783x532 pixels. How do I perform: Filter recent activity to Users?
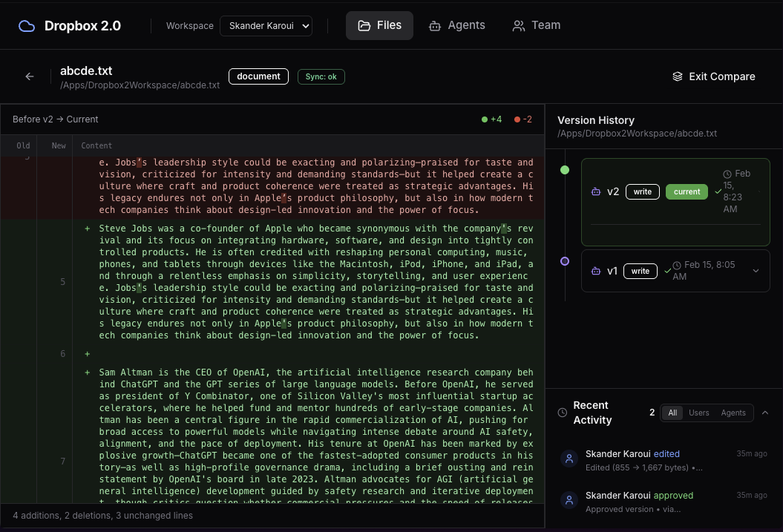698,413
